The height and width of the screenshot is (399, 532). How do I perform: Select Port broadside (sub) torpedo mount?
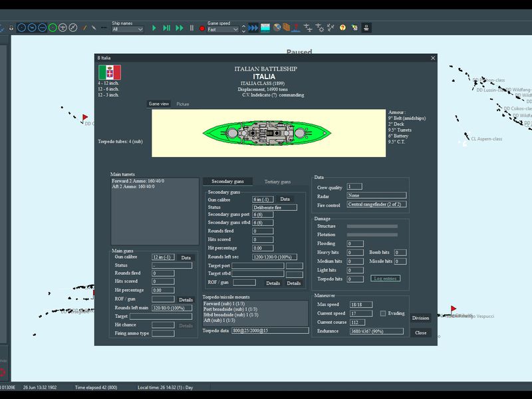(x=255, y=309)
